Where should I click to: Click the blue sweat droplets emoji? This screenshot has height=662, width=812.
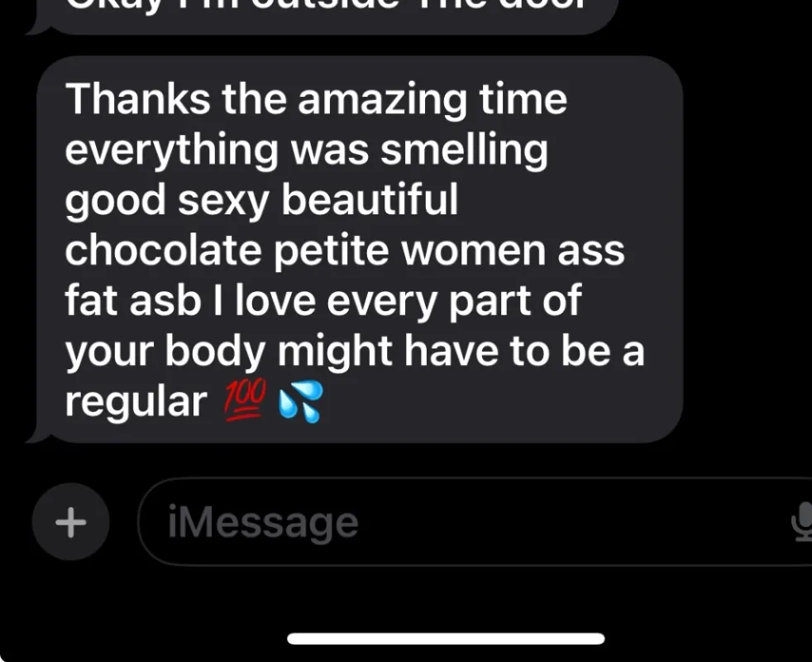tap(300, 402)
